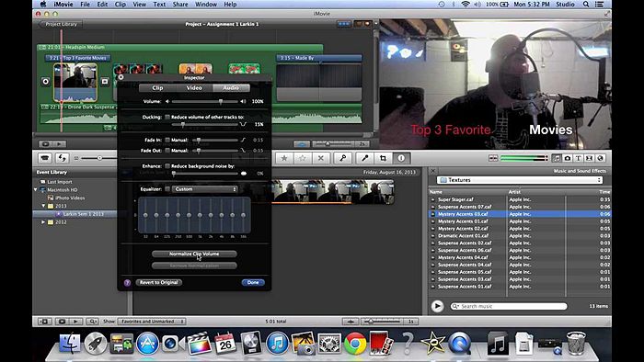This screenshot has width=644, height=362.
Task: Show the Photo browser (camera icon)
Action: (x=568, y=158)
